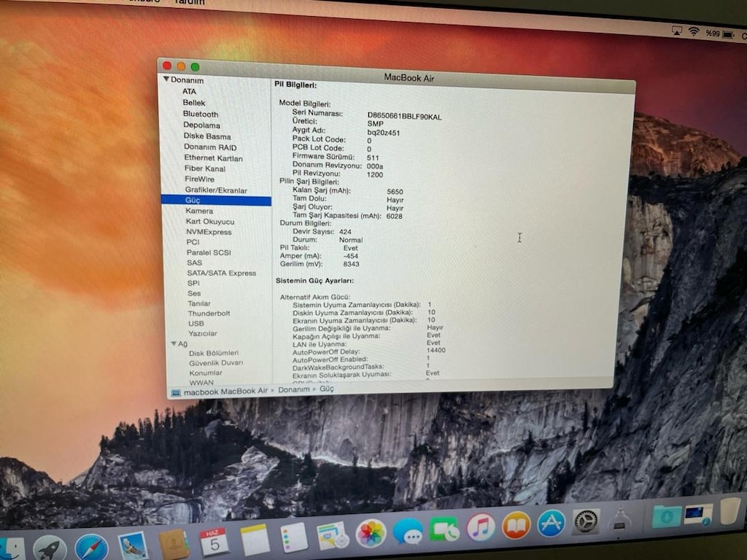Open App Store icon in Dock
The image size is (747, 560).
(x=551, y=524)
